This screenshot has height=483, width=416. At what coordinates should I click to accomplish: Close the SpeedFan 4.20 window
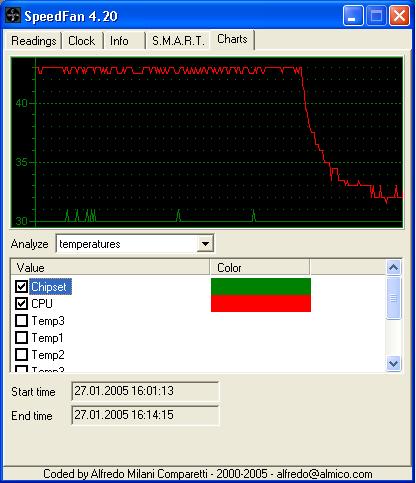click(x=399, y=16)
